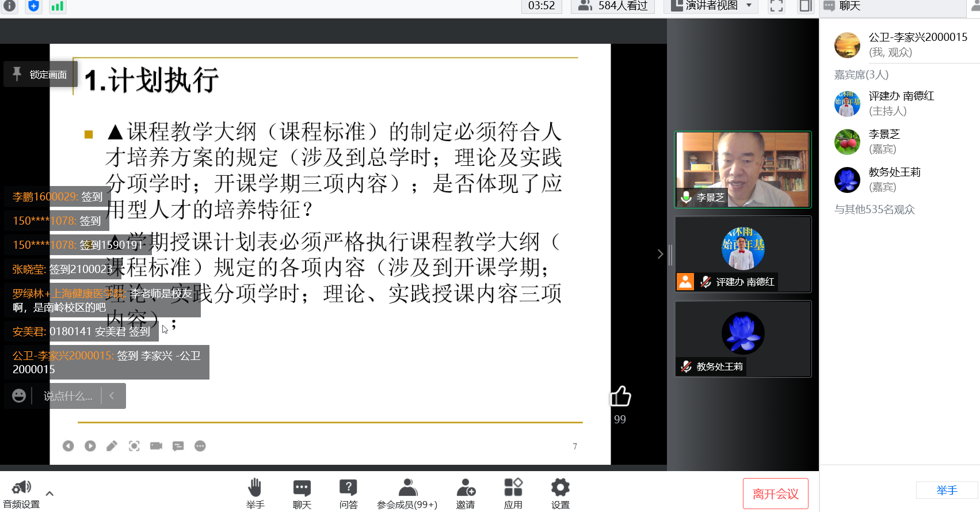This screenshot has width=980, height=512.
Task: Open the 设置 settings gear
Action: click(x=560, y=494)
